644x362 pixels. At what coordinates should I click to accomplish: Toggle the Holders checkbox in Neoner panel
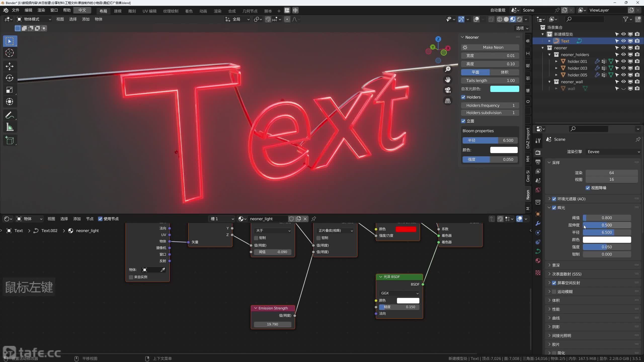463,97
